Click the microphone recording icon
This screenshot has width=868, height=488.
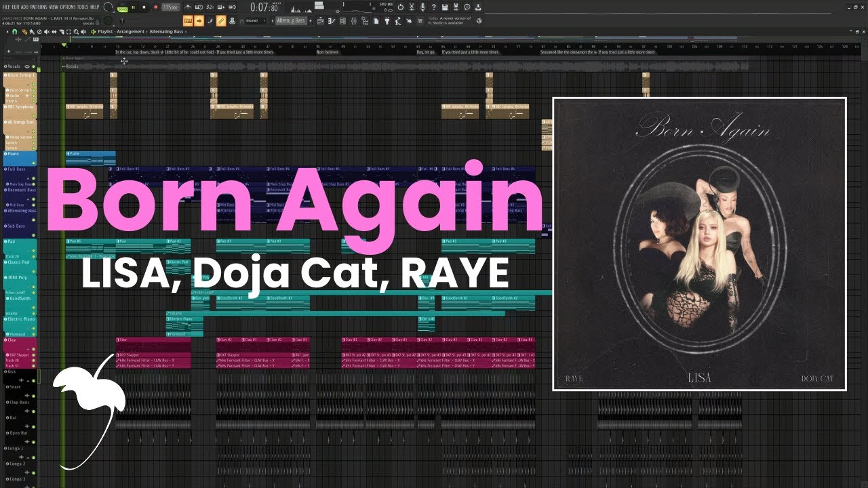click(422, 7)
